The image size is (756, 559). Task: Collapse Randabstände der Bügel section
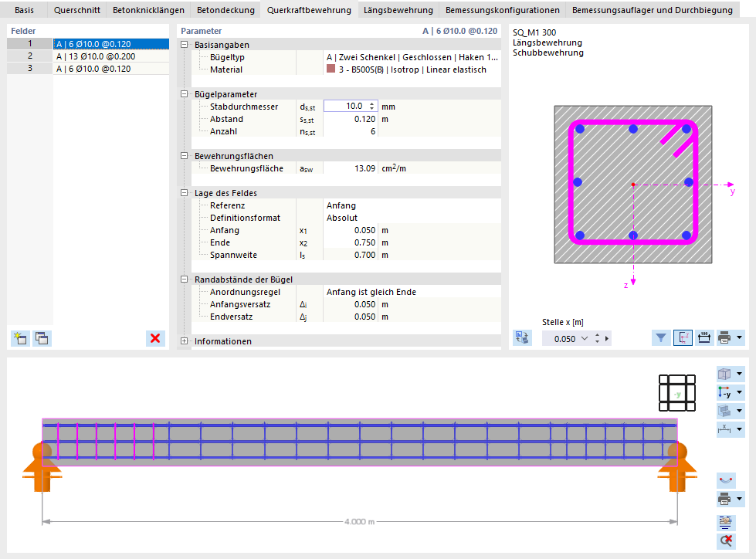tap(185, 279)
